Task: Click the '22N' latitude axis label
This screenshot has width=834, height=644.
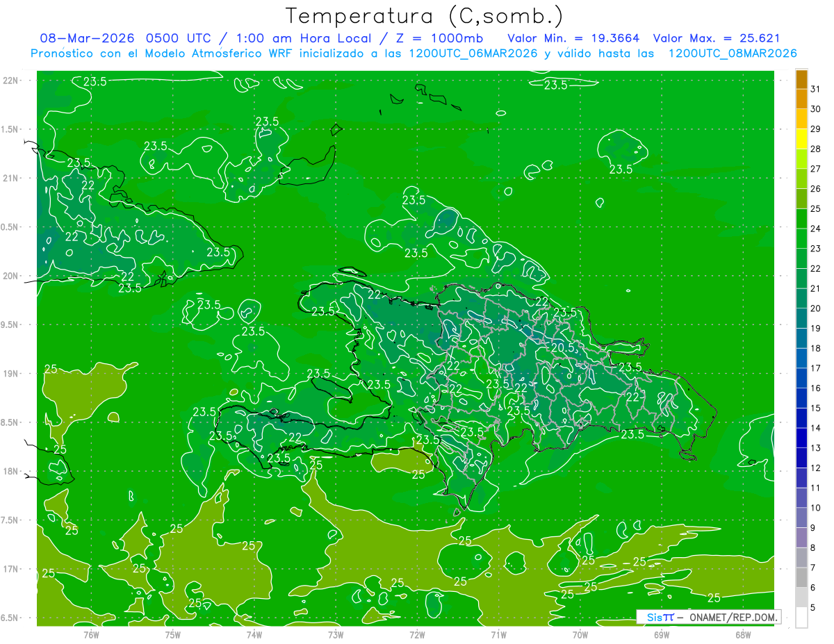Action: click(x=10, y=81)
